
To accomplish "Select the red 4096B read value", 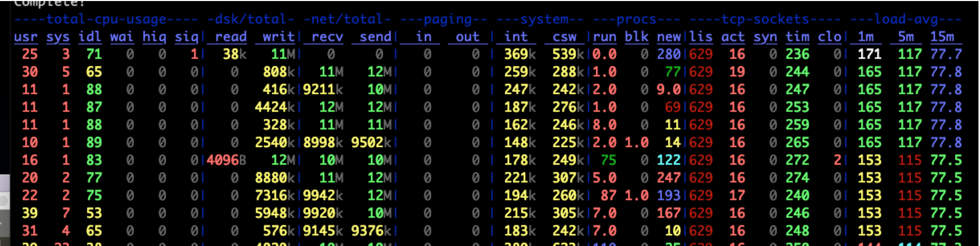I will [x=226, y=160].
